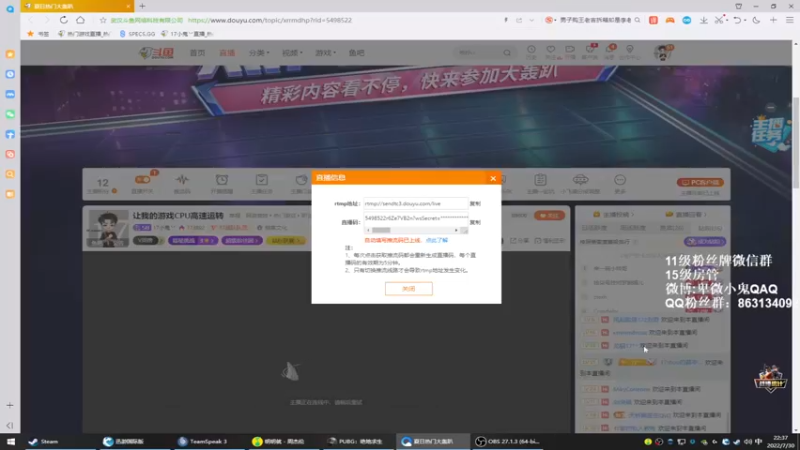Image resolution: width=800 pixels, height=450 pixels.
Task: Select the 直播 nav item
Action: pos(227,53)
